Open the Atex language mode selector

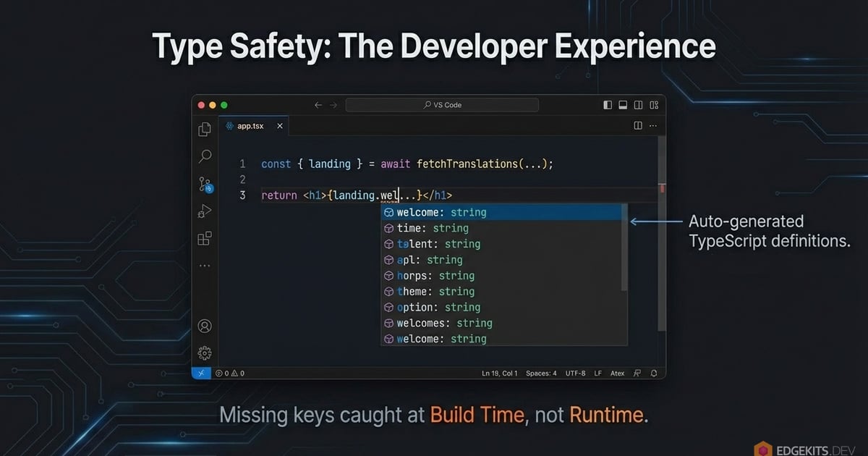point(617,373)
